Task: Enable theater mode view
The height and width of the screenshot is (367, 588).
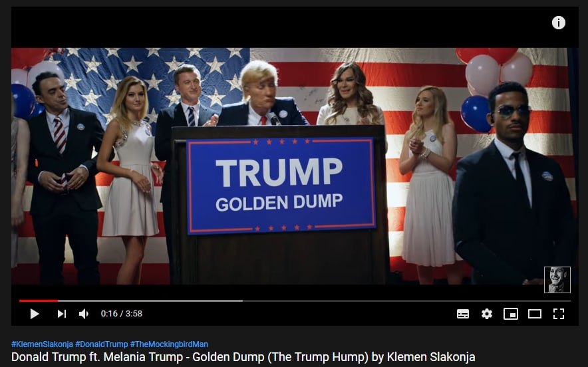Action: (535, 314)
